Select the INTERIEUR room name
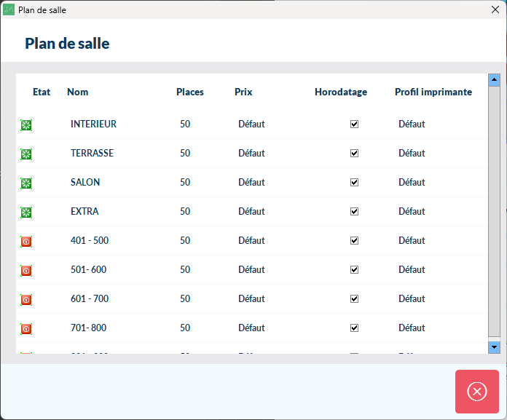 [93, 124]
